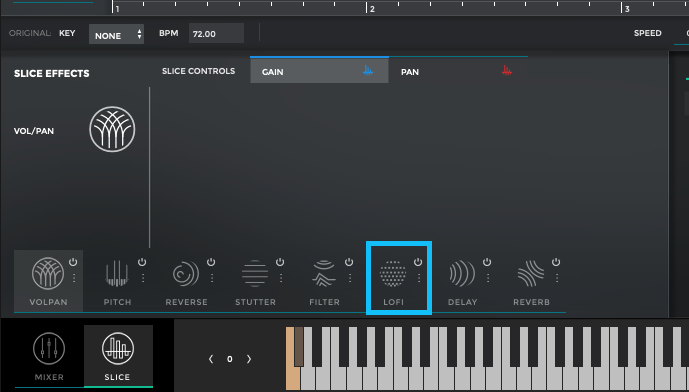This screenshot has height=392, width=689.
Task: Click the octave value 0
Action: (x=229, y=359)
